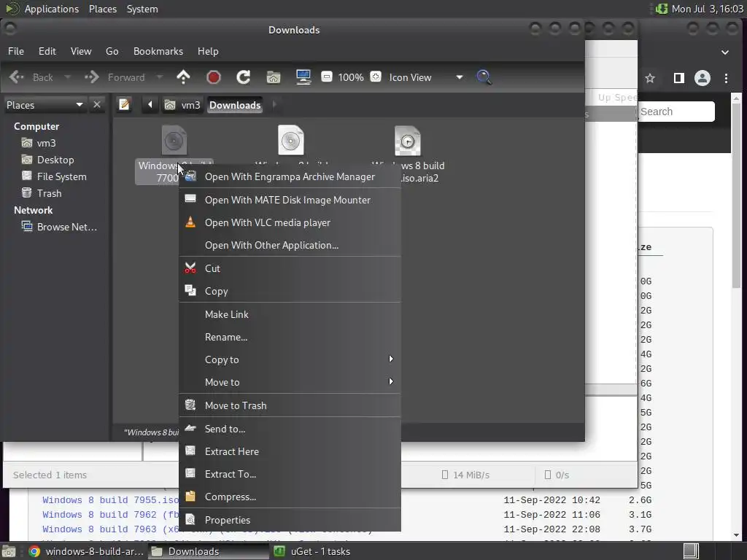The image size is (747, 560).
Task: Choose Open With Engrampa Archive Manager
Action: pyautogui.click(x=290, y=176)
